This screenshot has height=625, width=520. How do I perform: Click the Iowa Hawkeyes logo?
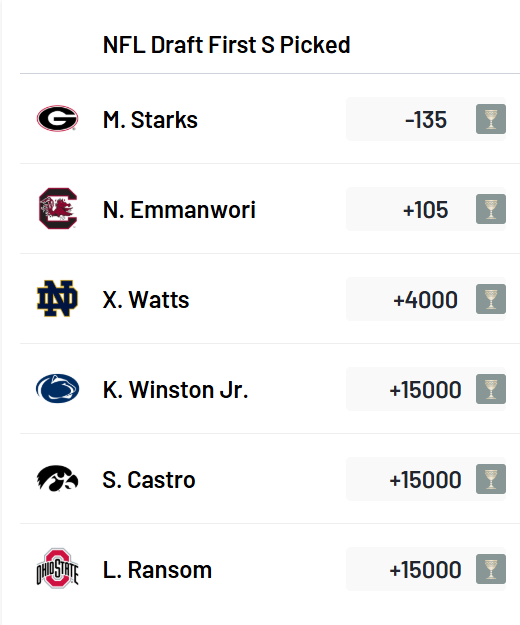[57, 478]
